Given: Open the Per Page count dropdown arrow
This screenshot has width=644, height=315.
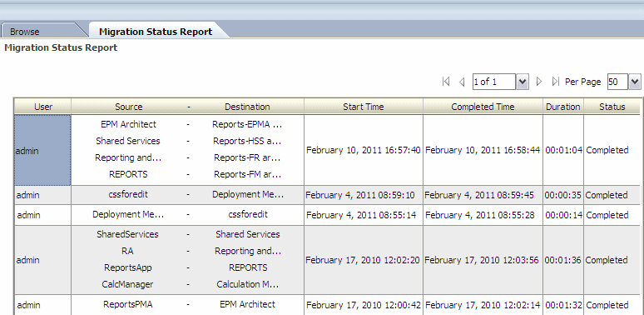Looking at the screenshot, I should click(x=635, y=82).
